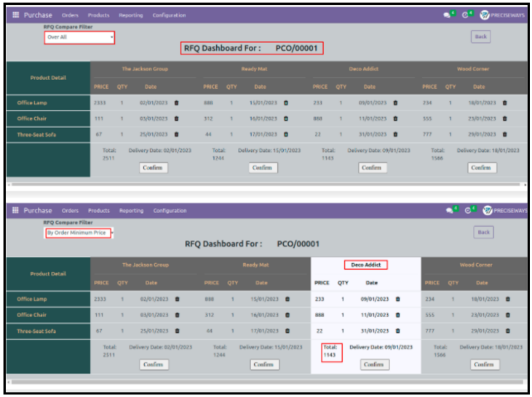Delete Wood Corner Office Chair line in upper dashboard
Screen dimensions: 532x397
pyautogui.click(x=507, y=118)
